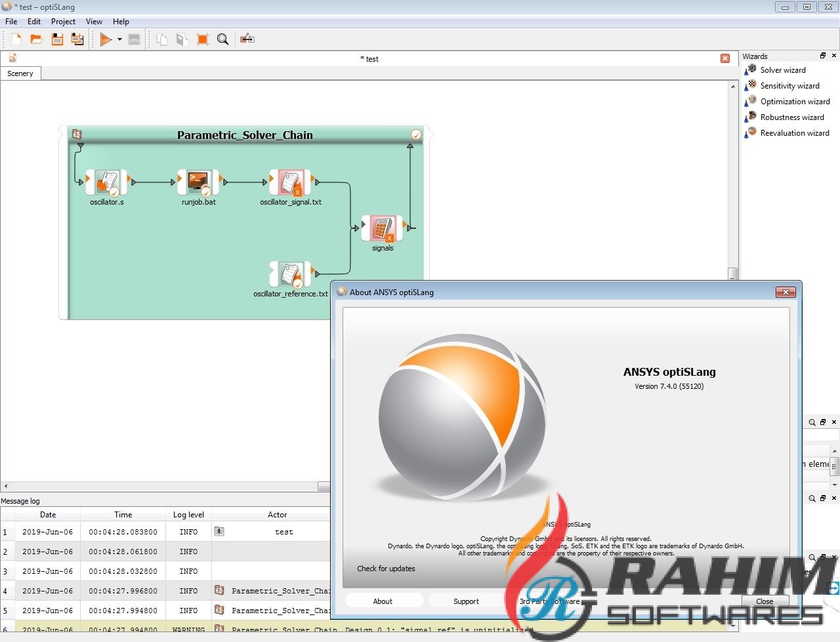
Task: Click the greyed Copy icon in the toolbar
Action: pyautogui.click(x=161, y=39)
